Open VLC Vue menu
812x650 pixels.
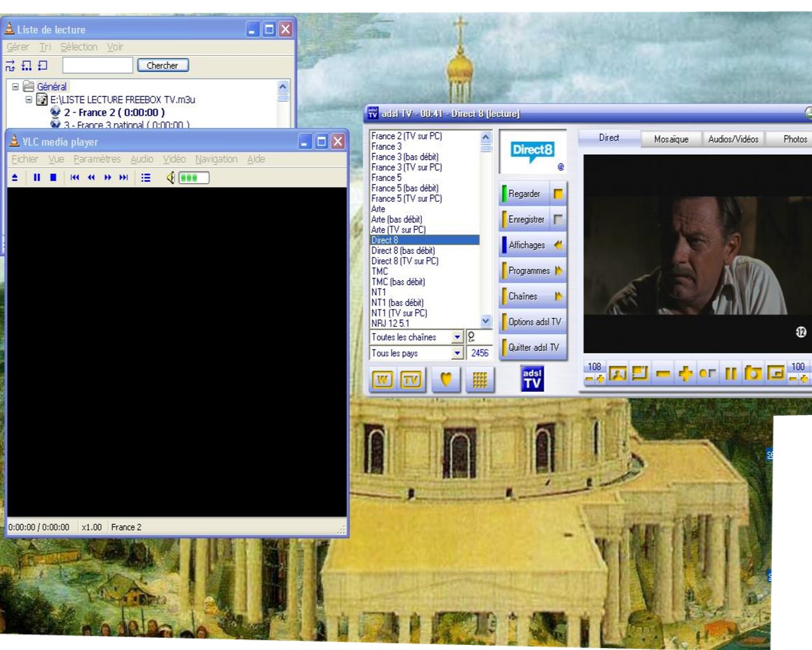point(56,159)
